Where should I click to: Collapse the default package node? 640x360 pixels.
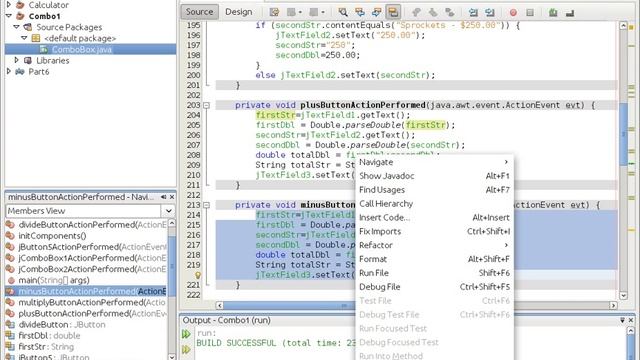click(24, 38)
